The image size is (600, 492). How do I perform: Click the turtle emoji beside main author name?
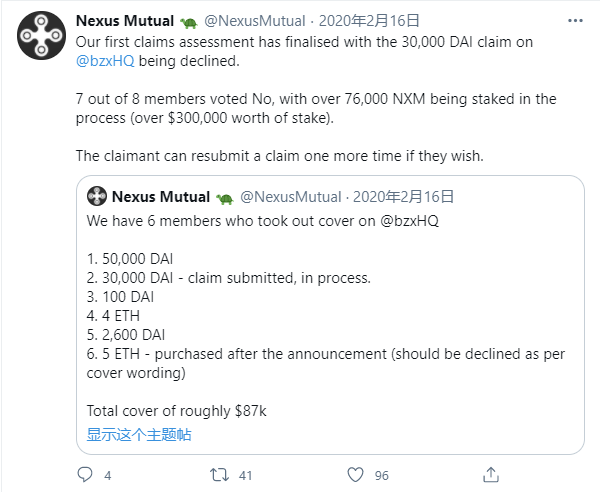188,21
